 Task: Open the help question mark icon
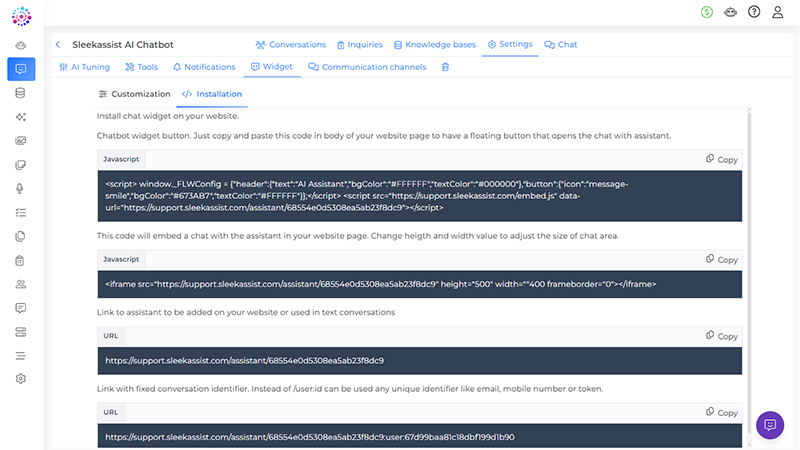754,12
